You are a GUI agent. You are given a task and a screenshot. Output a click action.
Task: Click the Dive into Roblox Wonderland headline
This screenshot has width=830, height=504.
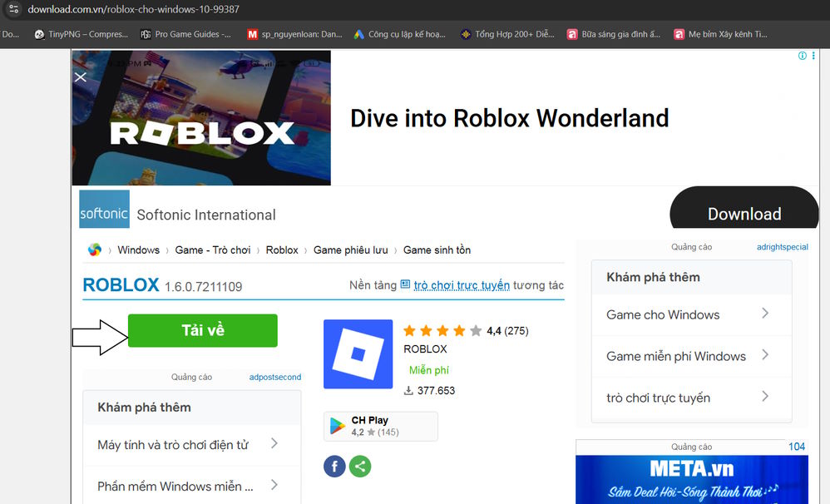tap(509, 118)
